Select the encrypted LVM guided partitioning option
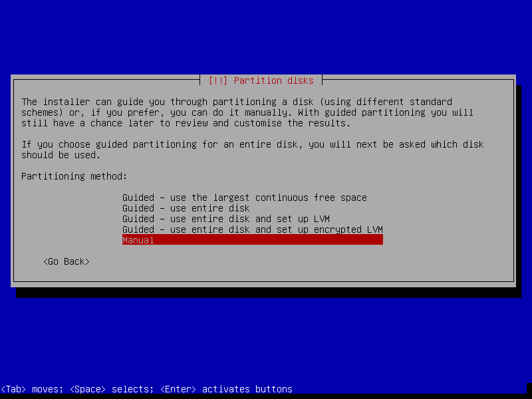 point(253,229)
